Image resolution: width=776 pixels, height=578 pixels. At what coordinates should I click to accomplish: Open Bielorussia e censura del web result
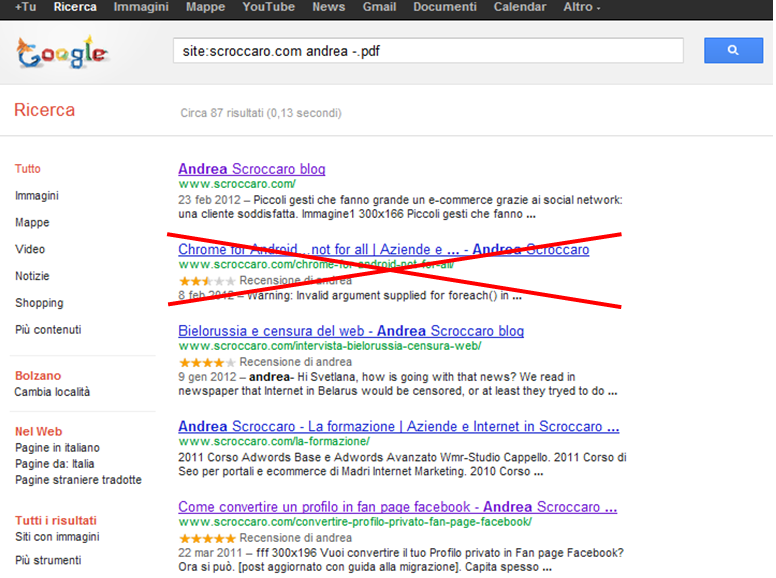[x=351, y=331]
